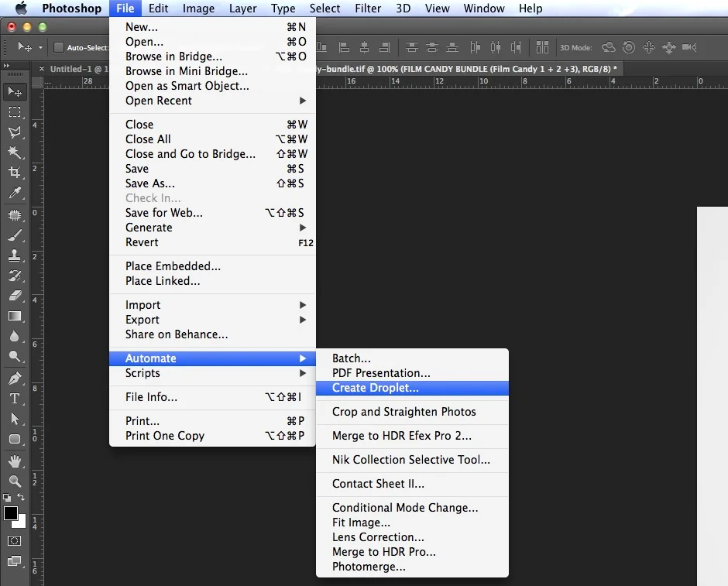This screenshot has width=728, height=586.
Task: Select the Polygonal Lasso tool
Action: tap(15, 132)
